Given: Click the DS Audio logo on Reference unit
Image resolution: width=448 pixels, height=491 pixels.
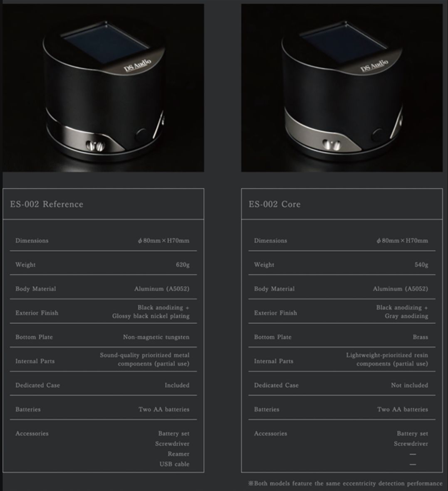Looking at the screenshot, I should click(x=138, y=65).
